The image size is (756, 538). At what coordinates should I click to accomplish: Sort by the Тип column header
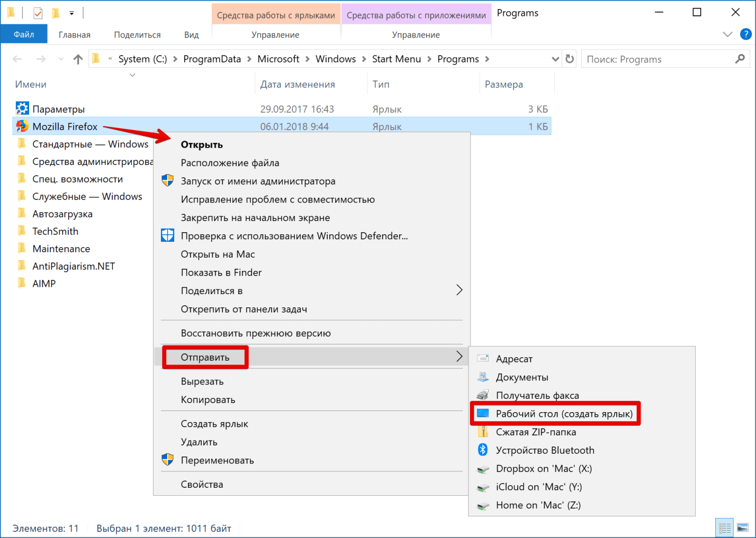point(381,84)
